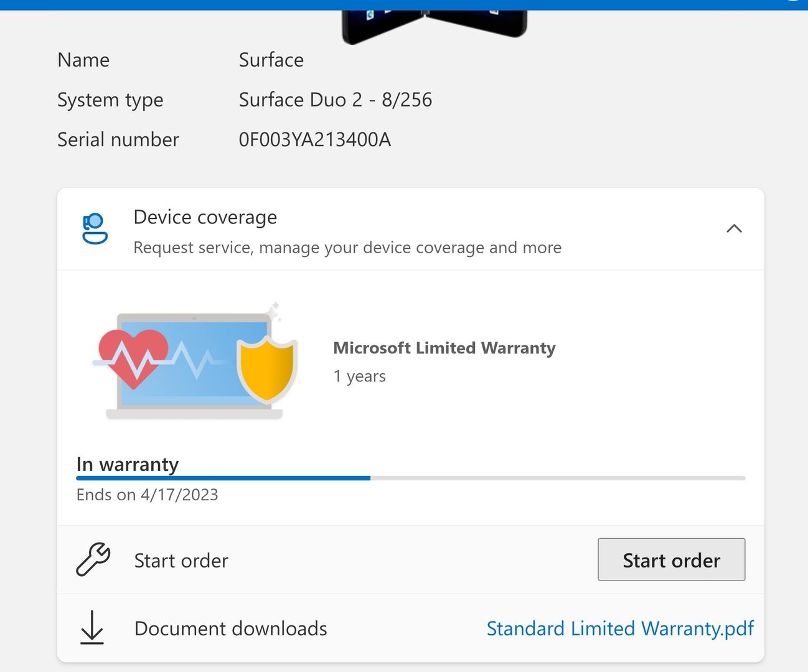Click the In warranty status text
808x672 pixels.
click(x=127, y=464)
